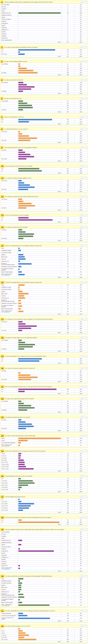
Task: Click View Responses under question 24
Action: [x=5, y=446]
